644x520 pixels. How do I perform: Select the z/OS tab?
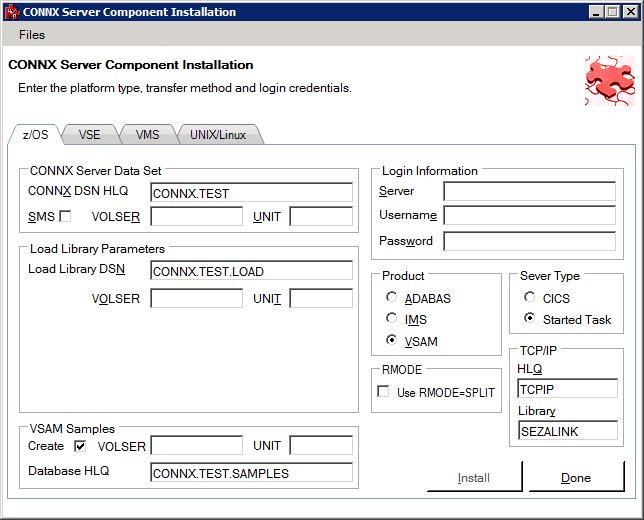tap(35, 135)
